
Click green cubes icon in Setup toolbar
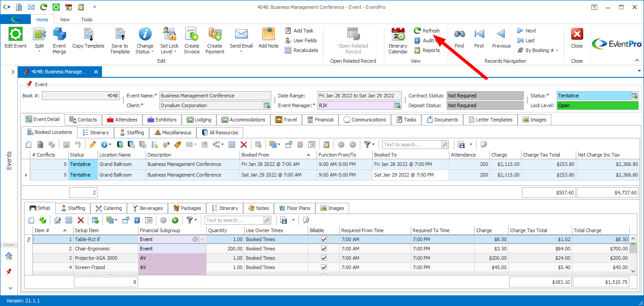click(x=43, y=220)
